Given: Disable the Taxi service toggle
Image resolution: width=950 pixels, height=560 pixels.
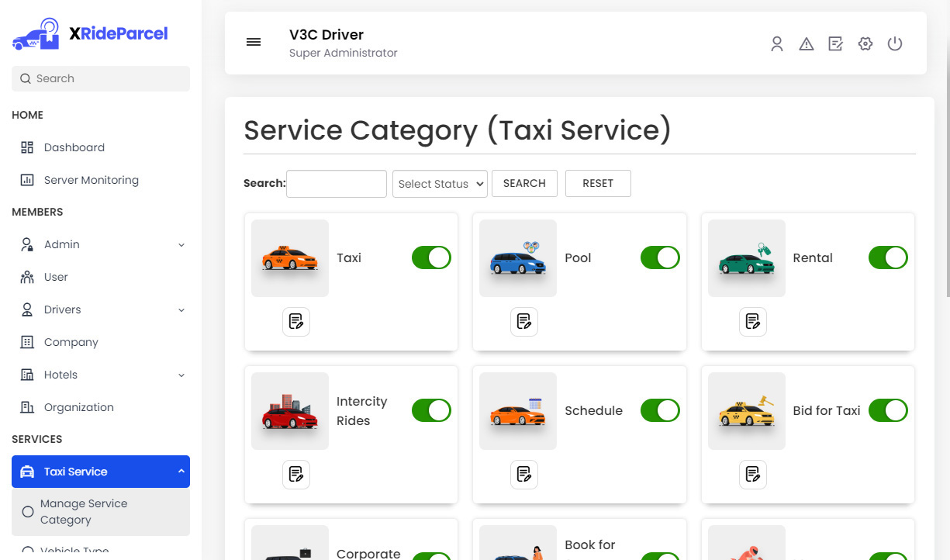Looking at the screenshot, I should point(431,258).
